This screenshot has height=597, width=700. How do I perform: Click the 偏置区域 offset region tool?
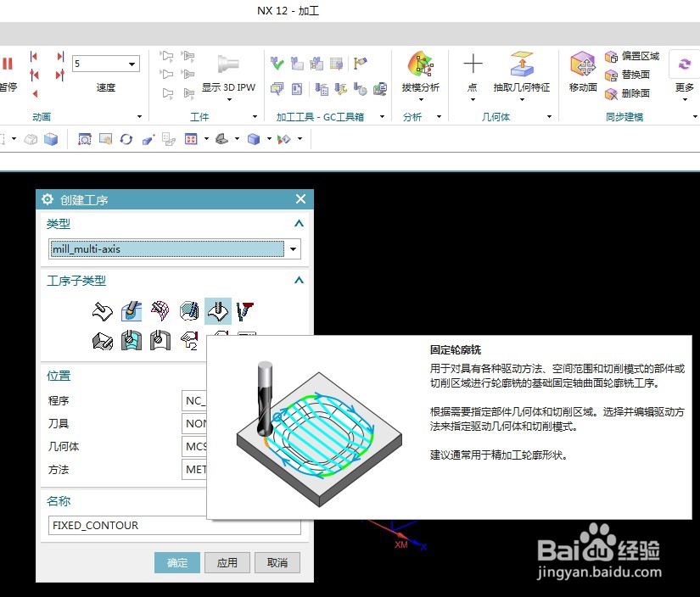[631, 56]
